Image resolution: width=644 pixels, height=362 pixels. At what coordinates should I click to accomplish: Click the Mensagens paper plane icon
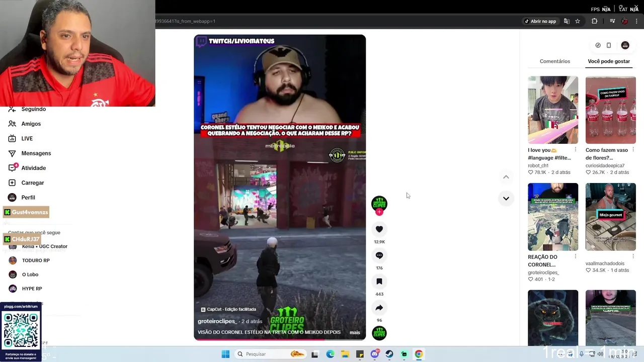pos(12,153)
